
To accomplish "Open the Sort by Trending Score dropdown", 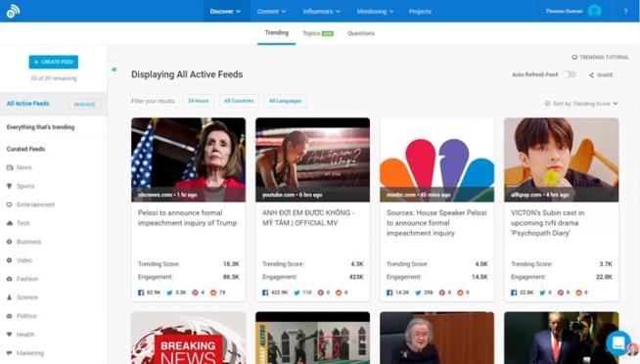I will coord(581,104).
